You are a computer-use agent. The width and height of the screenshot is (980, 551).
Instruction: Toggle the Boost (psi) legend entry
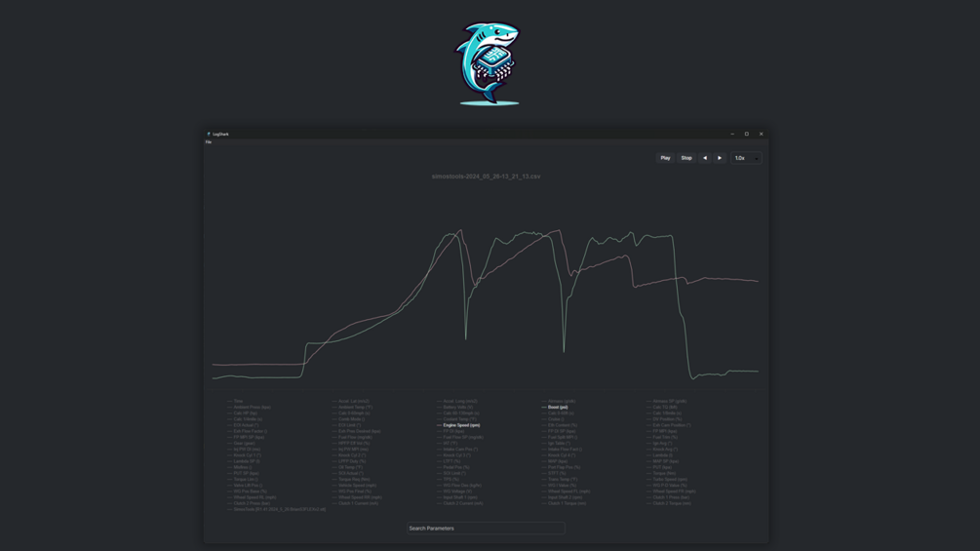(x=555, y=408)
